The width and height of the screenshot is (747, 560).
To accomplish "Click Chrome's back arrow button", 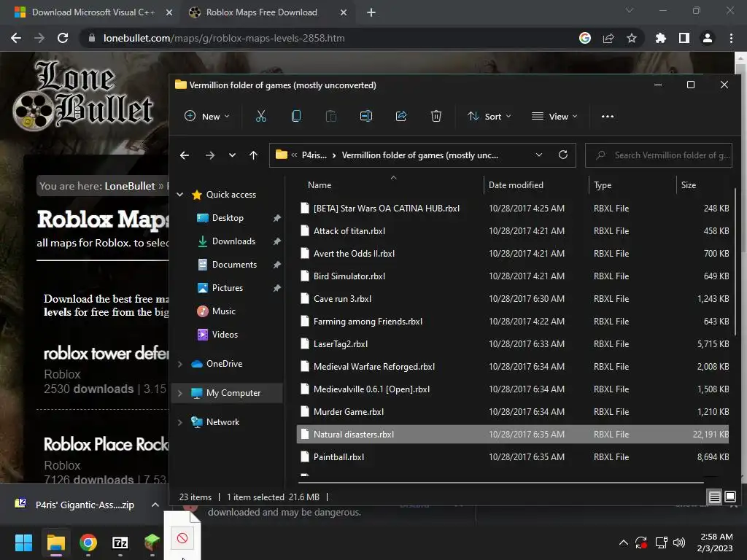I will click(16, 38).
